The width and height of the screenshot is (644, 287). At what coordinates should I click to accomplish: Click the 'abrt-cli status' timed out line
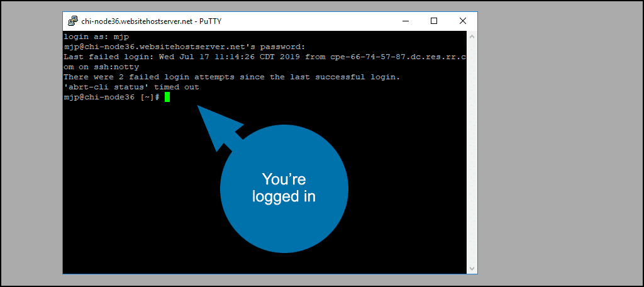(x=131, y=87)
